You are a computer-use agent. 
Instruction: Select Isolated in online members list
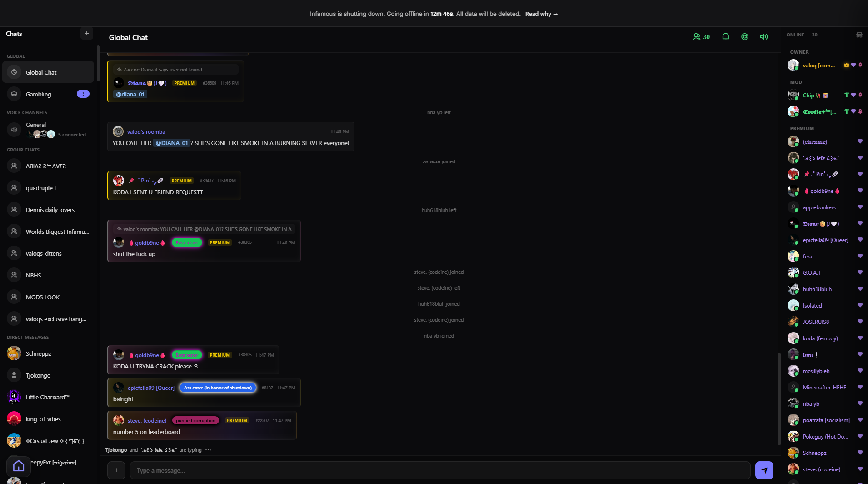point(825,306)
